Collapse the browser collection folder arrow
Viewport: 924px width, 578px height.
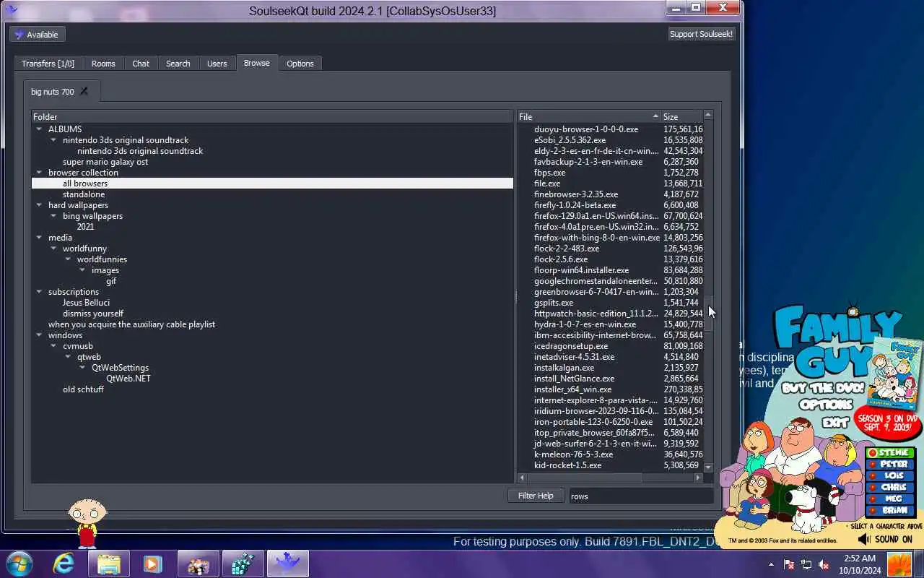pyautogui.click(x=39, y=173)
